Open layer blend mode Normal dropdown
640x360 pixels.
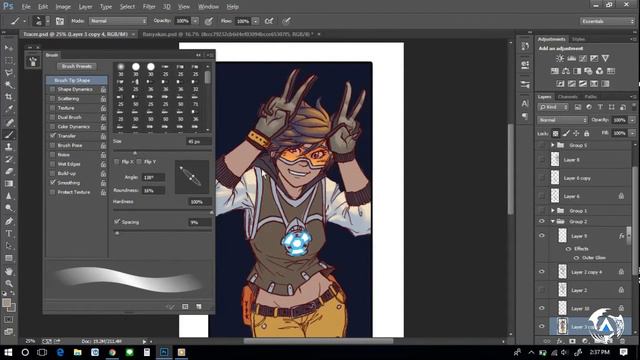(x=562, y=120)
